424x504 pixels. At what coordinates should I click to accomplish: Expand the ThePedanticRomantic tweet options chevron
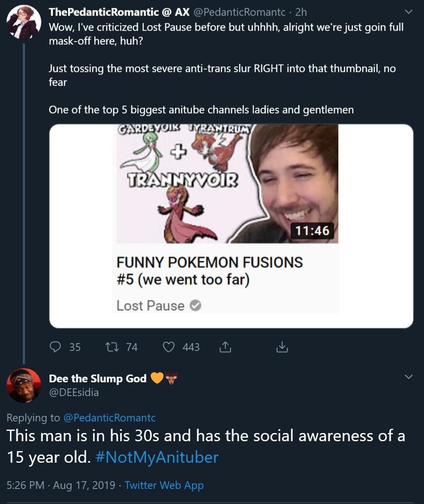409,12
